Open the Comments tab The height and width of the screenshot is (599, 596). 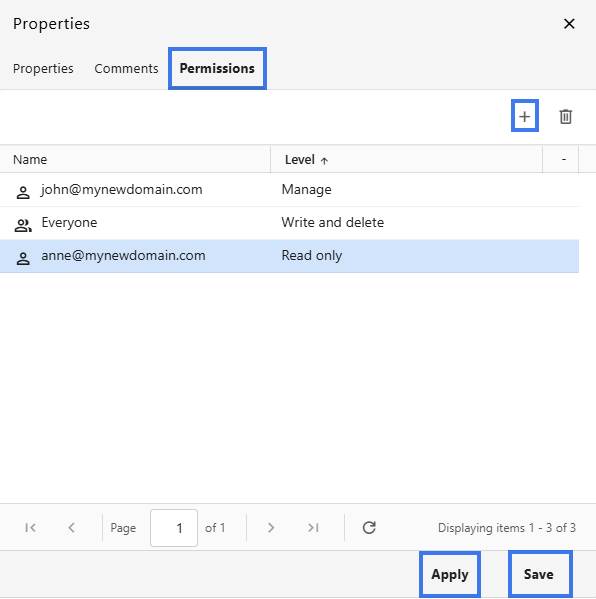[x=126, y=68]
